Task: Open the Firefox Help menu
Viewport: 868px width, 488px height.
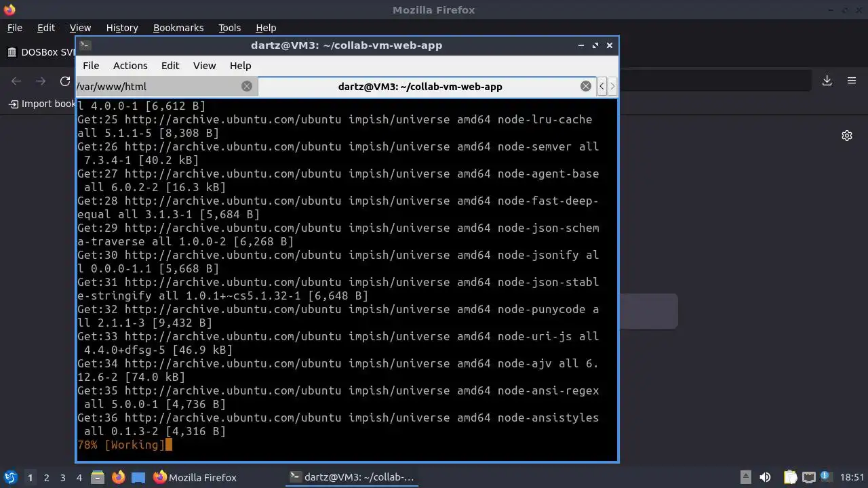Action: (x=266, y=28)
